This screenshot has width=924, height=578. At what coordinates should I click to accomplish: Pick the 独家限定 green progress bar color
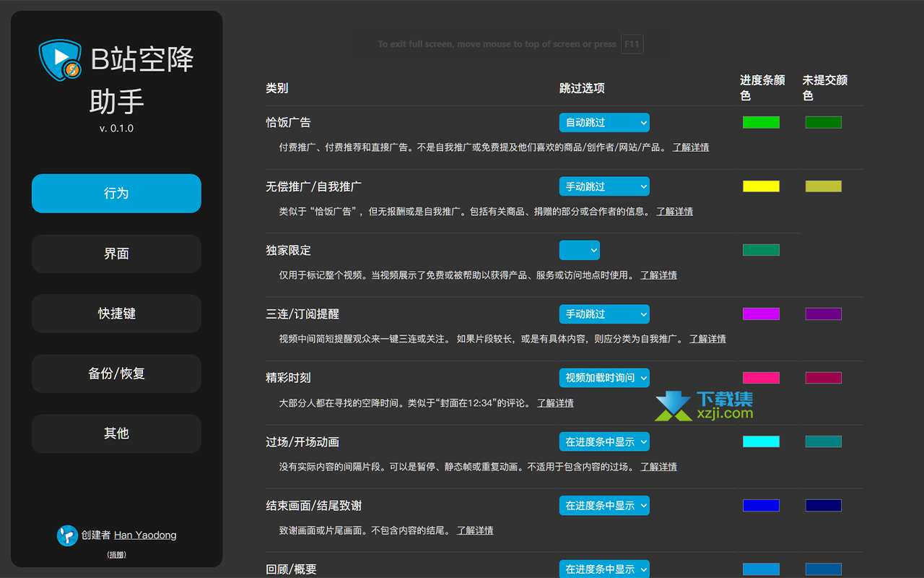point(761,250)
